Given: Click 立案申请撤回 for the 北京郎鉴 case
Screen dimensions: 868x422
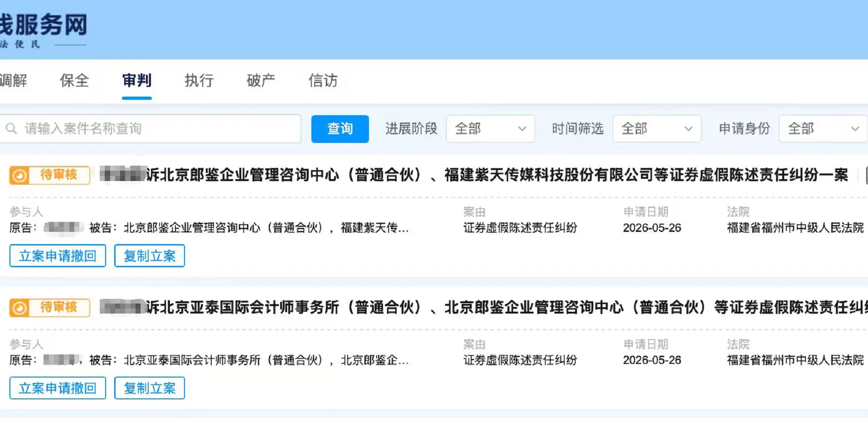Looking at the screenshot, I should point(58,256).
